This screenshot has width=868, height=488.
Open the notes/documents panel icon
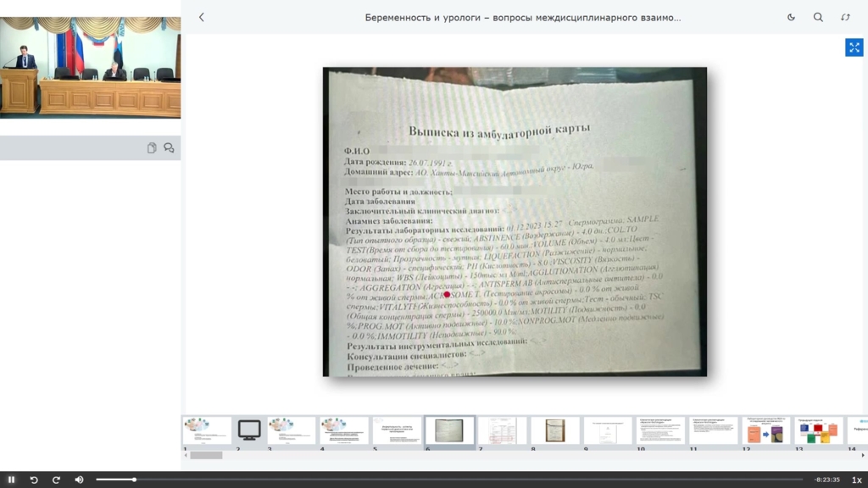point(152,148)
